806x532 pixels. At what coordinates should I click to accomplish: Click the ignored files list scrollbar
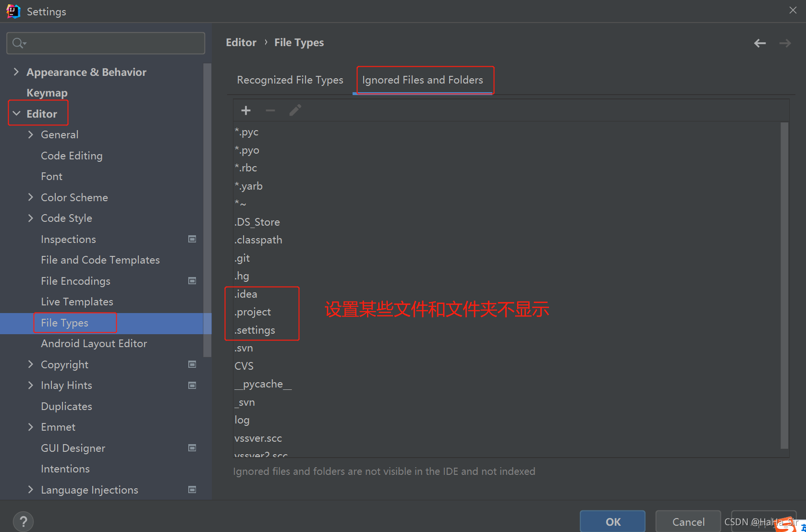click(x=784, y=285)
